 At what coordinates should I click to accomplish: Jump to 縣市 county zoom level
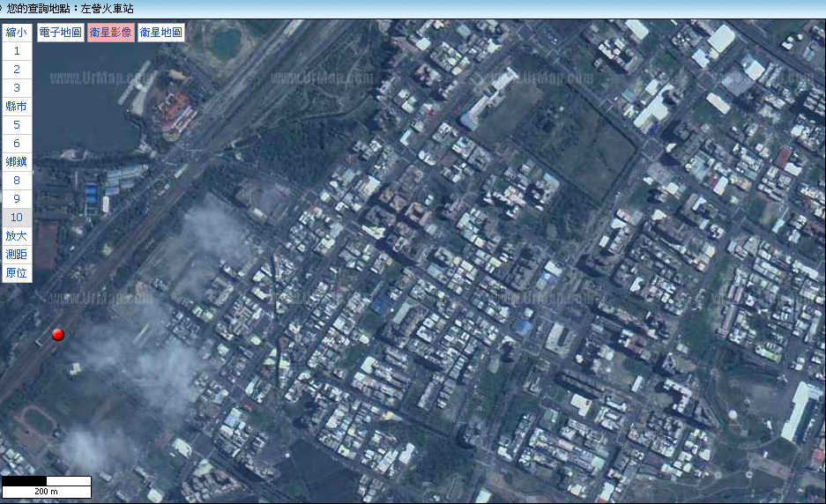point(17,107)
